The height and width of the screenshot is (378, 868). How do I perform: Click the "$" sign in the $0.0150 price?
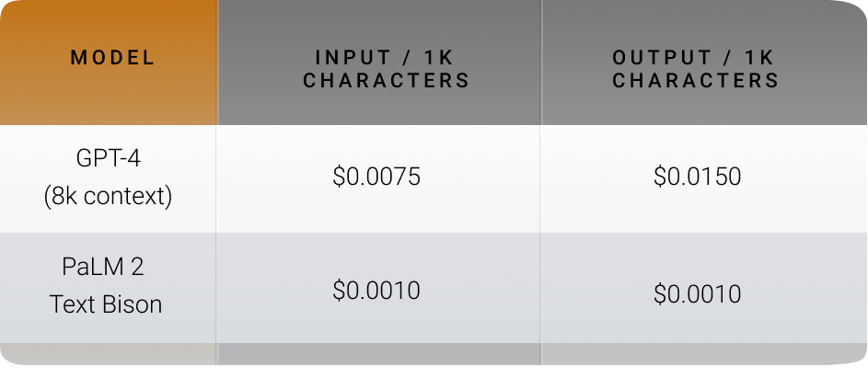tap(659, 177)
